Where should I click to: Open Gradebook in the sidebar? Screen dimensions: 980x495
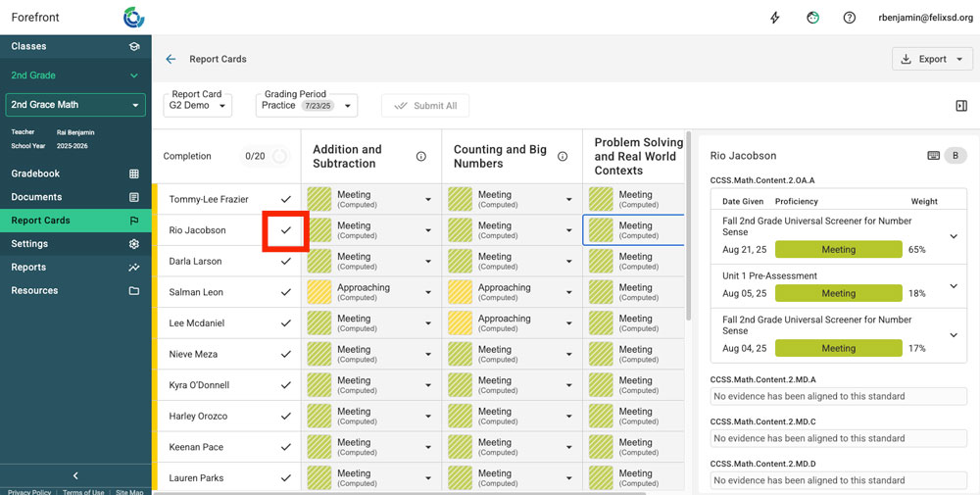click(35, 173)
